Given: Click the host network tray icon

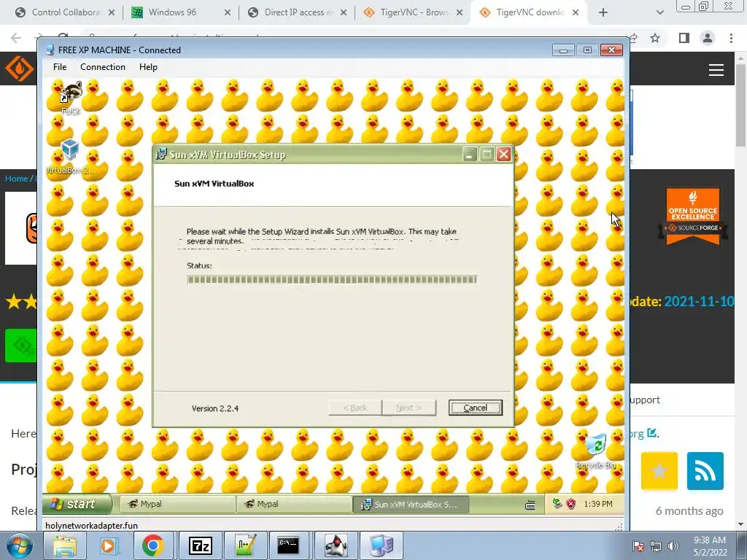Looking at the screenshot, I should pos(656,546).
